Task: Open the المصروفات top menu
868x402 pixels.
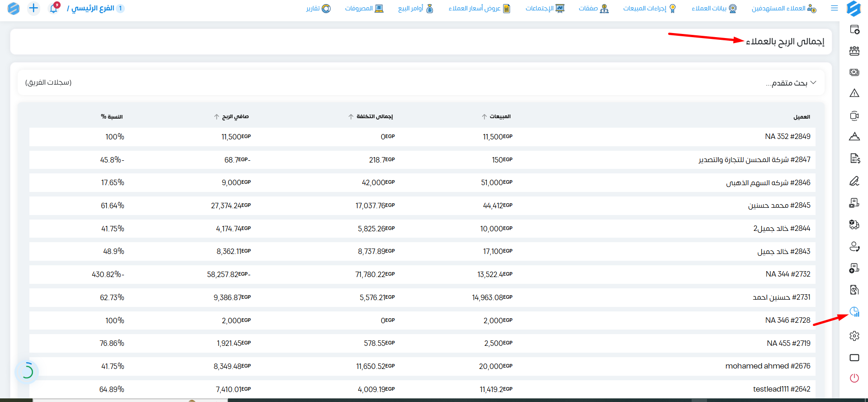Action: coord(364,9)
